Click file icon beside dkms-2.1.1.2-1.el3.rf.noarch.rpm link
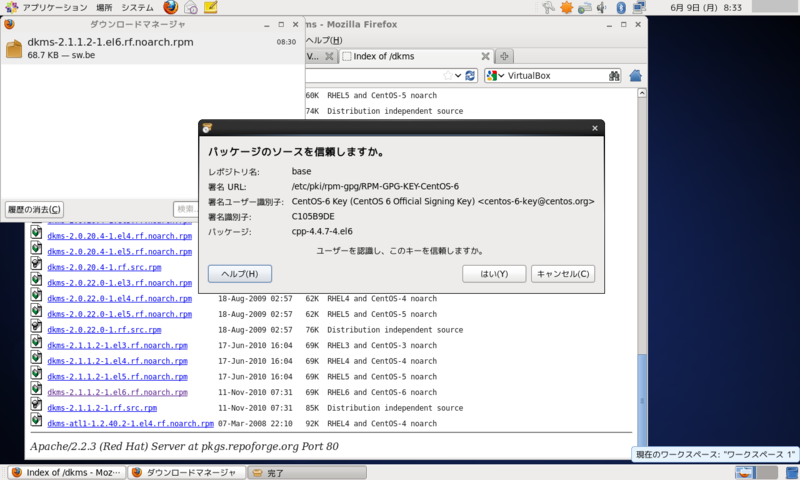The image size is (800, 480). click(x=36, y=342)
